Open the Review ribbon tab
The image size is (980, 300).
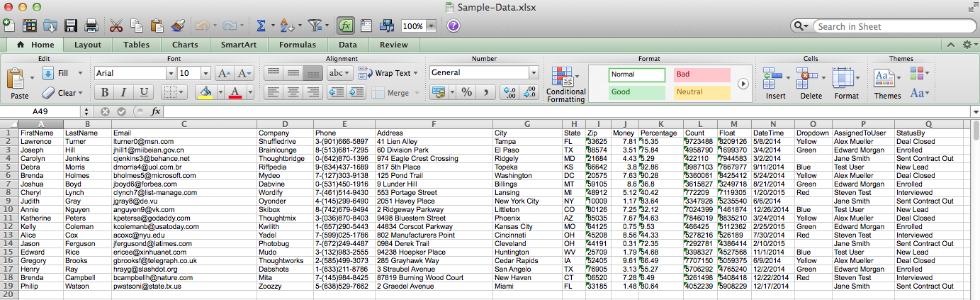(x=393, y=45)
